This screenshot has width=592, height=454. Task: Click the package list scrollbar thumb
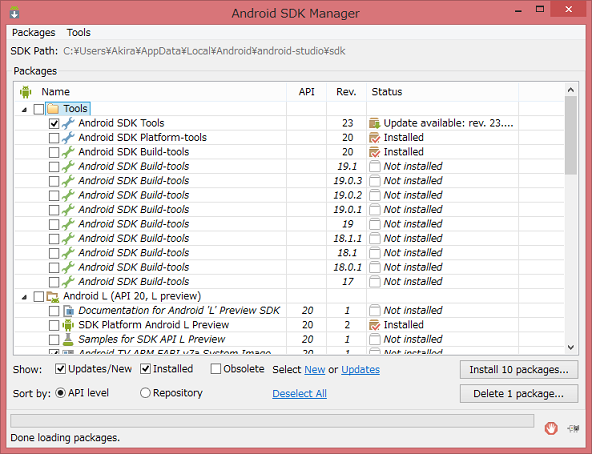tap(571, 135)
